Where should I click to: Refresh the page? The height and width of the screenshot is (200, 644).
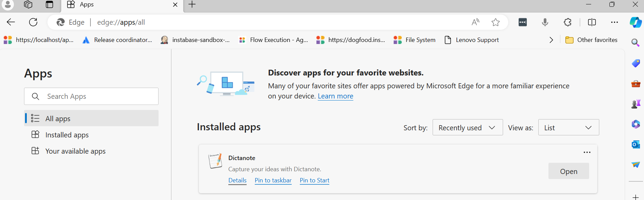pos(33,22)
